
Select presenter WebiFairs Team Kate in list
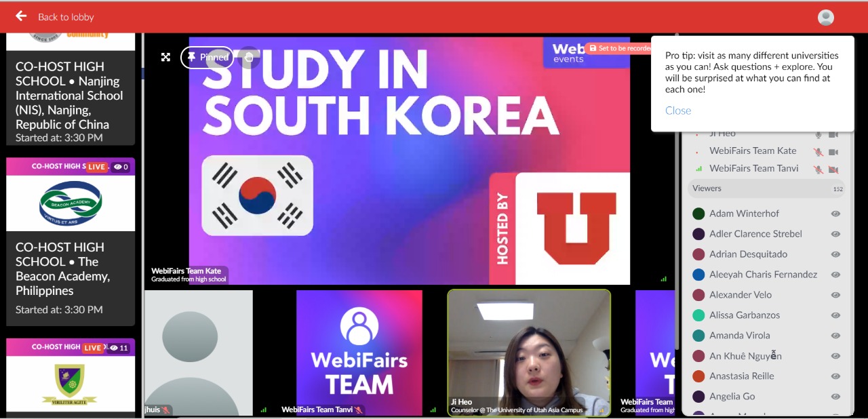(753, 151)
